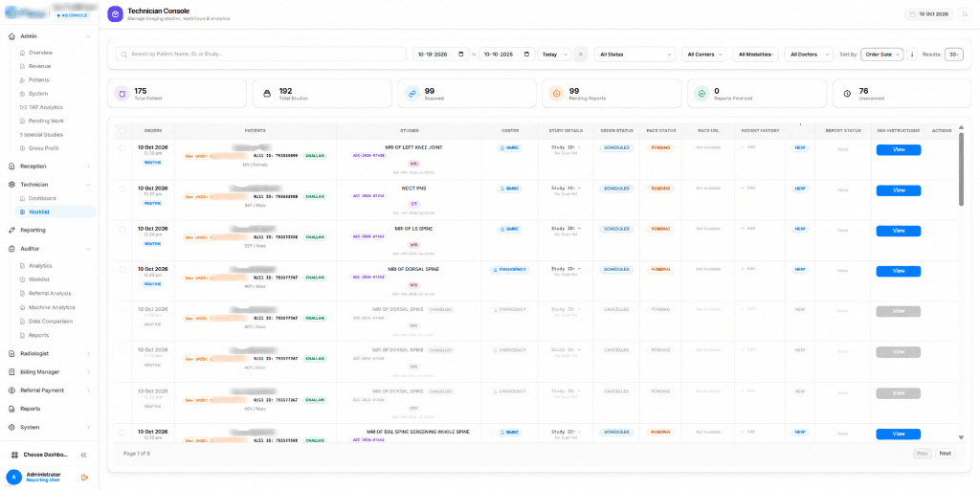Click the Technician gear icon in the sidebar

(11, 185)
